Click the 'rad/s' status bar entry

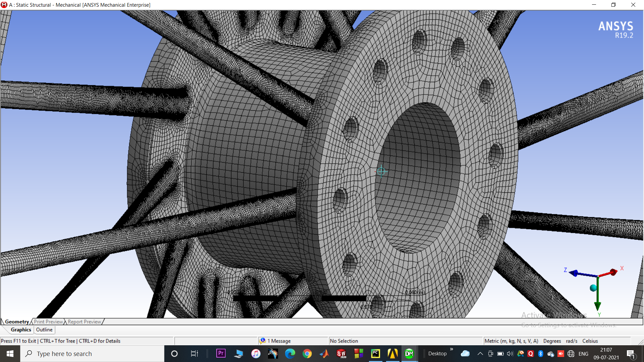(x=572, y=341)
